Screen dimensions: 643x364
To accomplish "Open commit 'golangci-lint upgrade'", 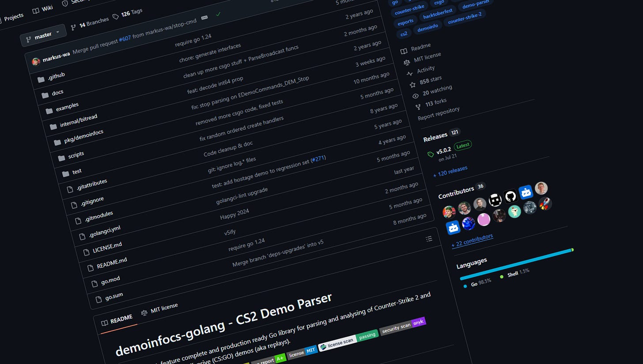I will (x=242, y=196).
